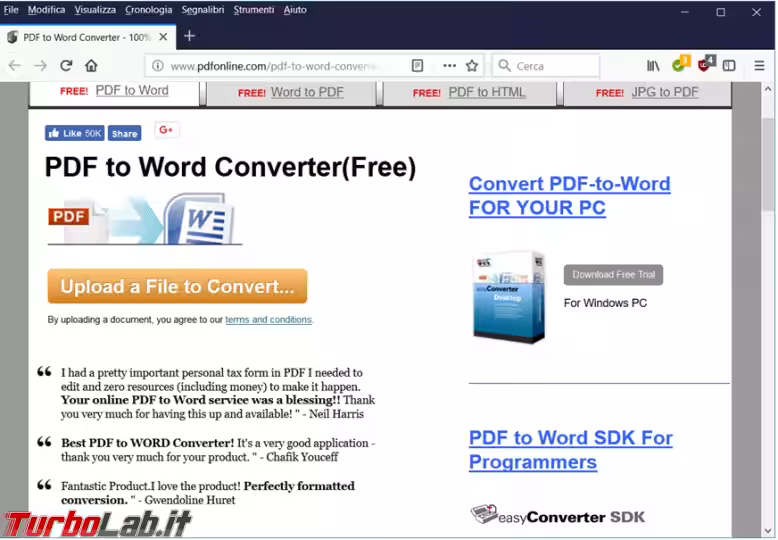Open the Cronologia menu
Screen dimensions: 778x540
148,10
